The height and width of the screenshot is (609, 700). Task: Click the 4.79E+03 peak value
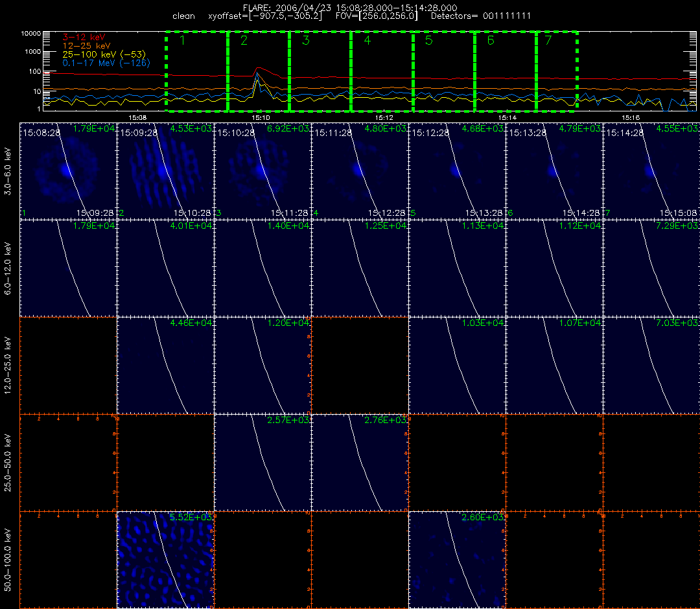[x=580, y=128]
